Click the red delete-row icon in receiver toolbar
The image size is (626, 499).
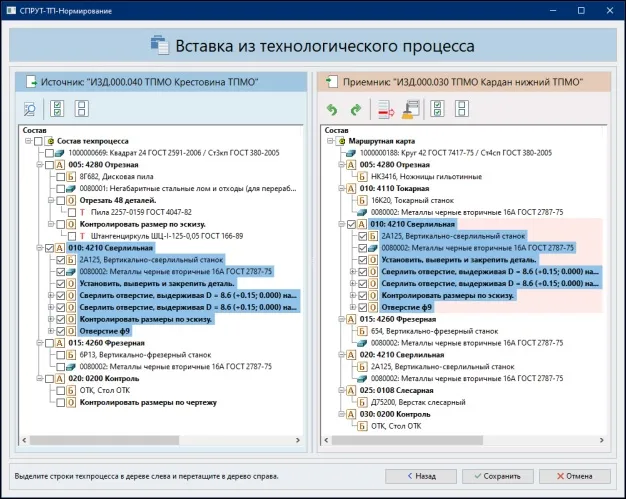(383, 108)
